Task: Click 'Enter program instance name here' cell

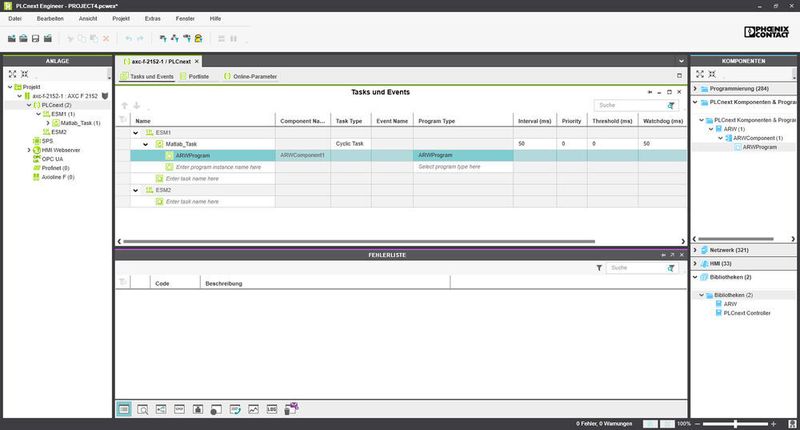Action: click(x=218, y=167)
